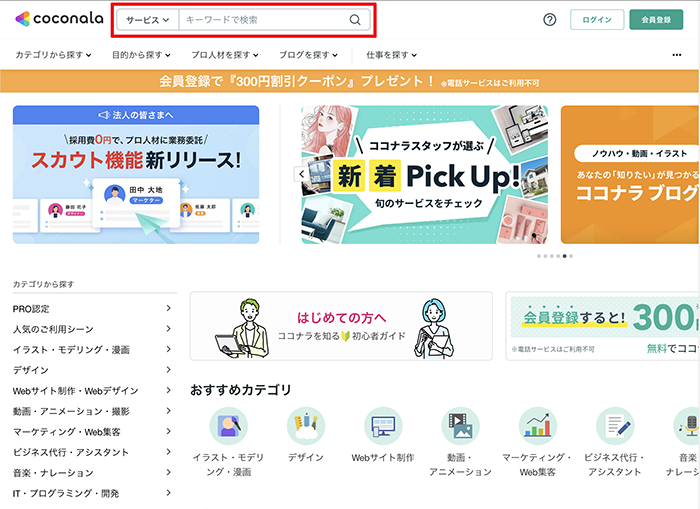Viewport: 700px width, 509px height.
Task: Click the キーワードで検索 input field
Action: point(263,20)
